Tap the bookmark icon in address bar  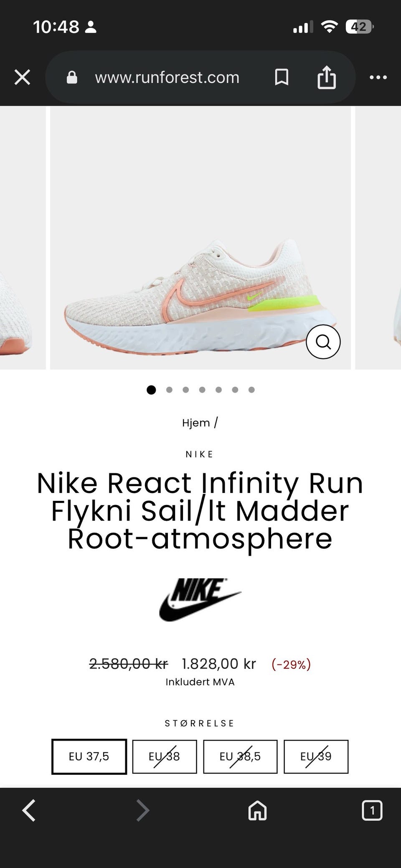point(282,77)
